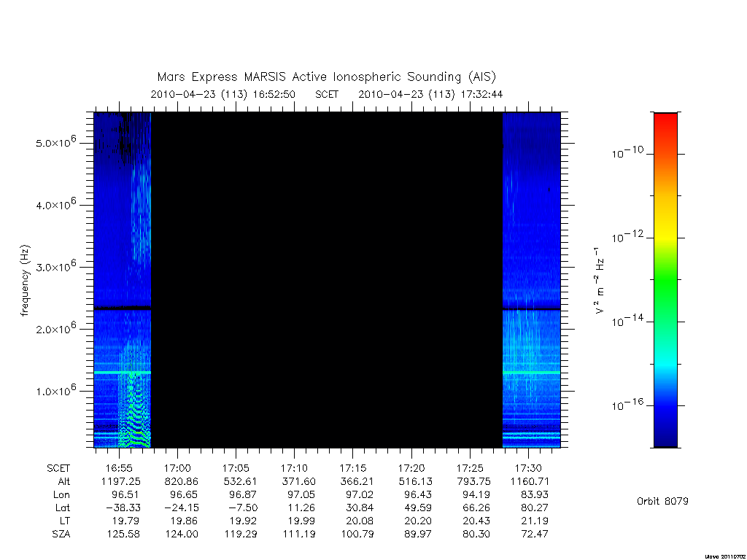The width and height of the screenshot is (747, 560).
Task: Click the right spectrogram data strip near 17:30
Action: pyautogui.click(x=532, y=280)
